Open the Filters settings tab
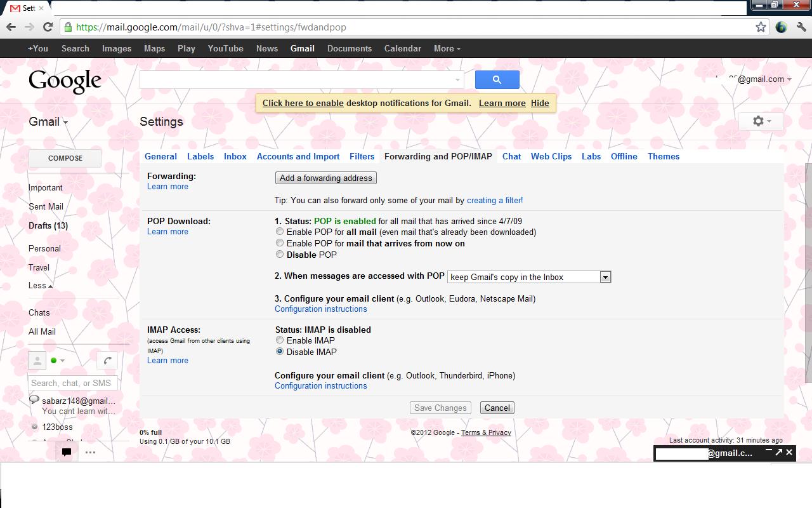 click(x=362, y=156)
